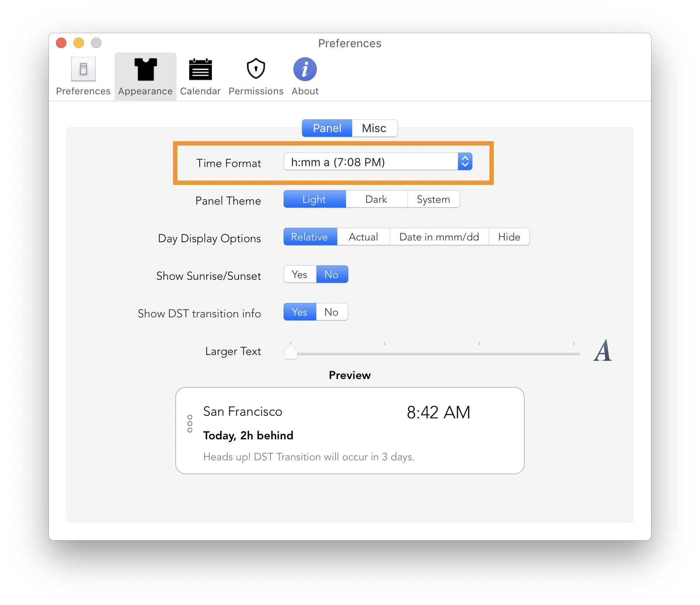Screen dimensions: 700x605
Task: Click the 'Today, 2h behind' text
Action: tap(248, 435)
